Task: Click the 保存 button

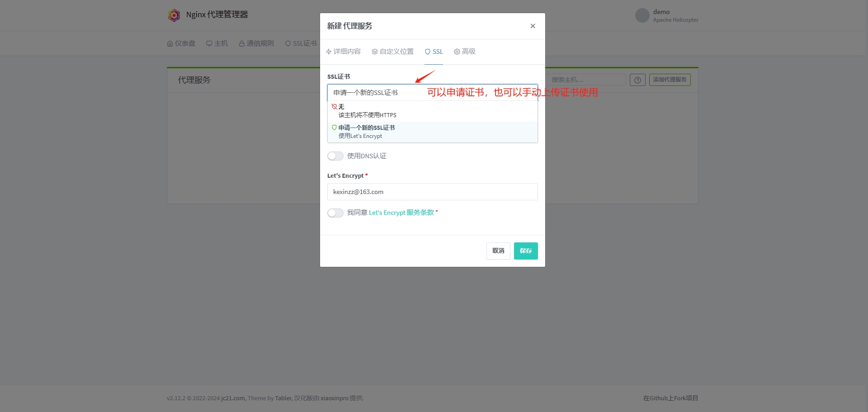Action: 526,251
